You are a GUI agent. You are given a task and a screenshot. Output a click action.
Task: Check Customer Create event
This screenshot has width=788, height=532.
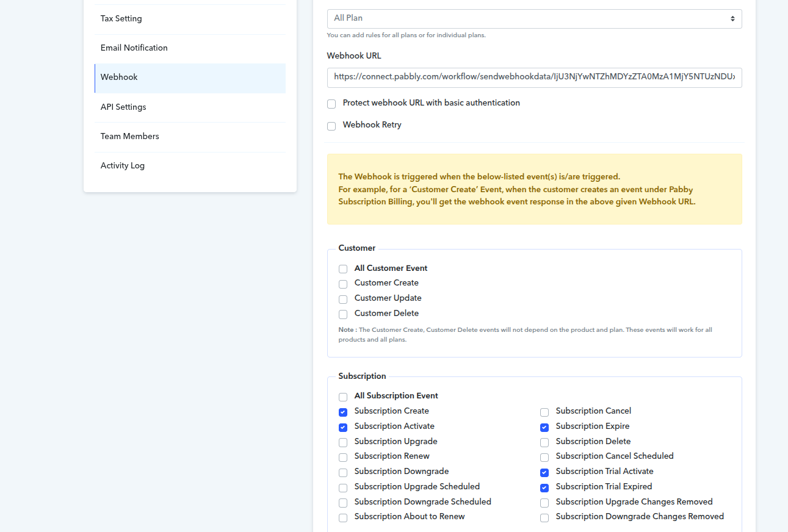click(x=343, y=284)
